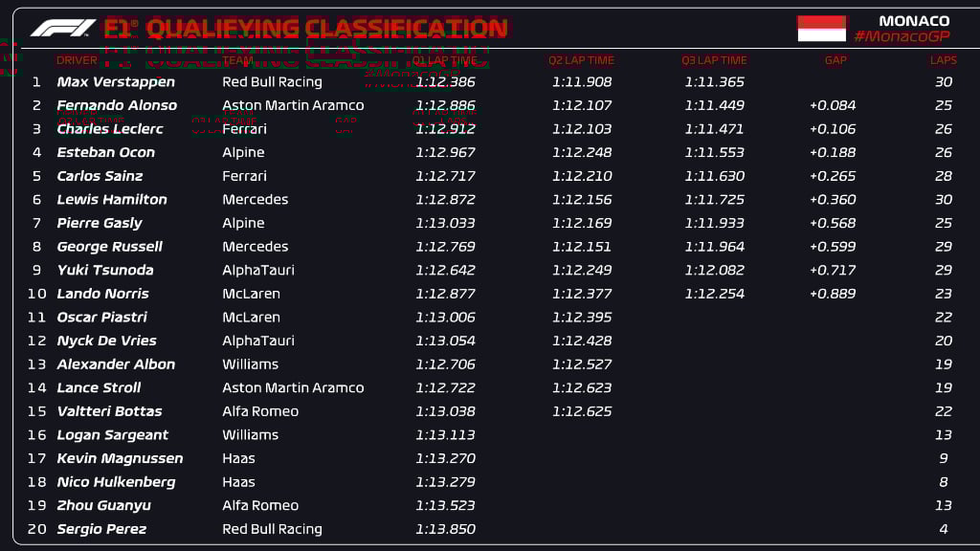This screenshot has width=980, height=551.
Task: Select the Q3 LAP TIME column header
Action: 714,60
